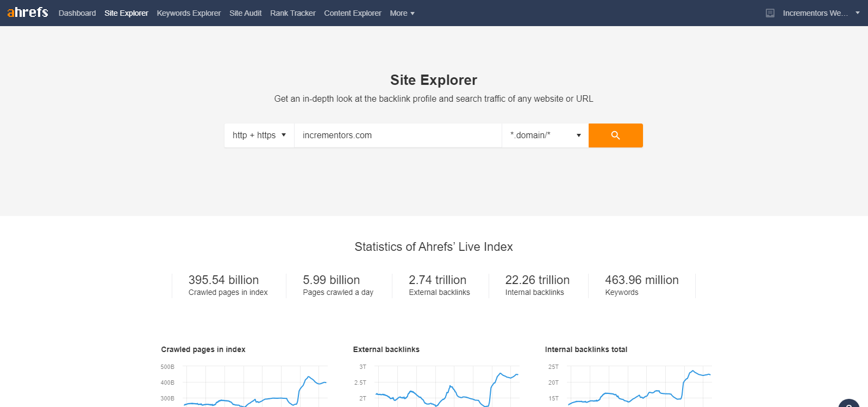868x407 pixels.
Task: Click the Crawled pages in index chart title
Action: 203,349
